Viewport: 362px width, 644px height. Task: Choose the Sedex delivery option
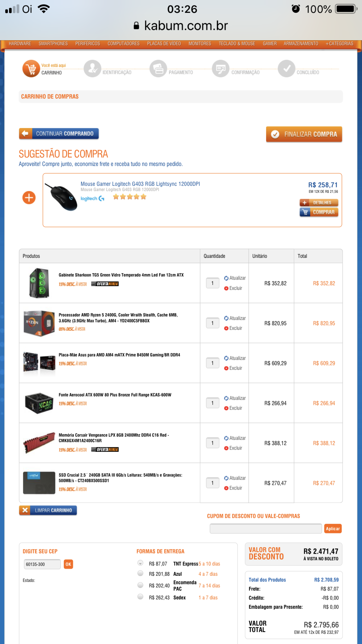pyautogui.click(x=140, y=597)
